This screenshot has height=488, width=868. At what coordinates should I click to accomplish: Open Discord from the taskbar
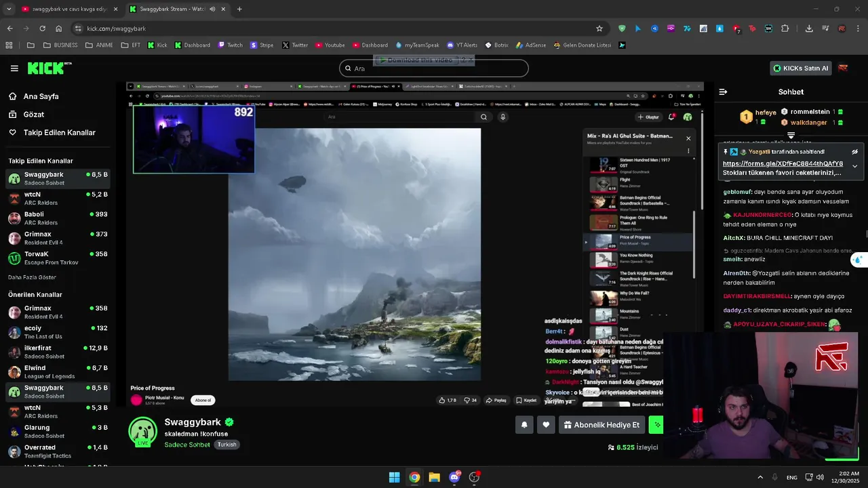click(454, 477)
